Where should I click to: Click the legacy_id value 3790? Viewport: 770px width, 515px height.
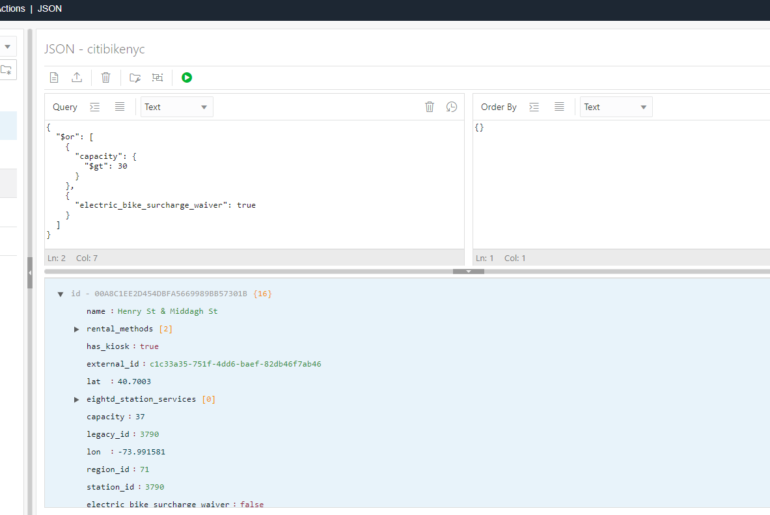pyautogui.click(x=149, y=434)
